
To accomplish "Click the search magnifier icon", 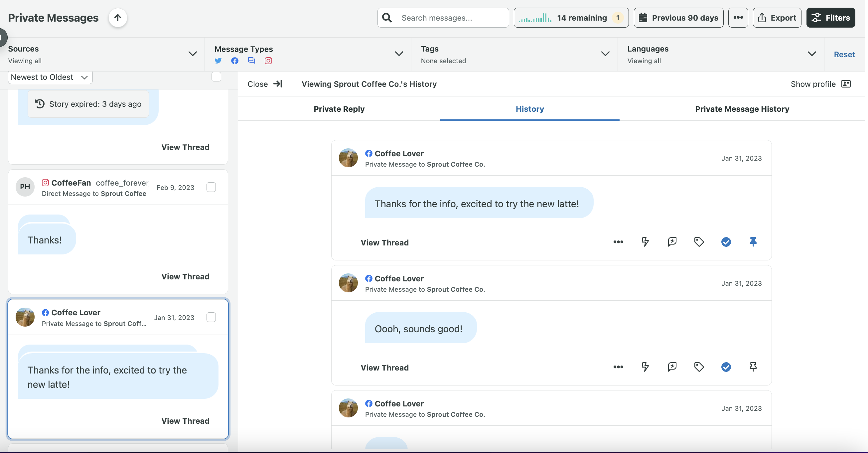I will (387, 18).
